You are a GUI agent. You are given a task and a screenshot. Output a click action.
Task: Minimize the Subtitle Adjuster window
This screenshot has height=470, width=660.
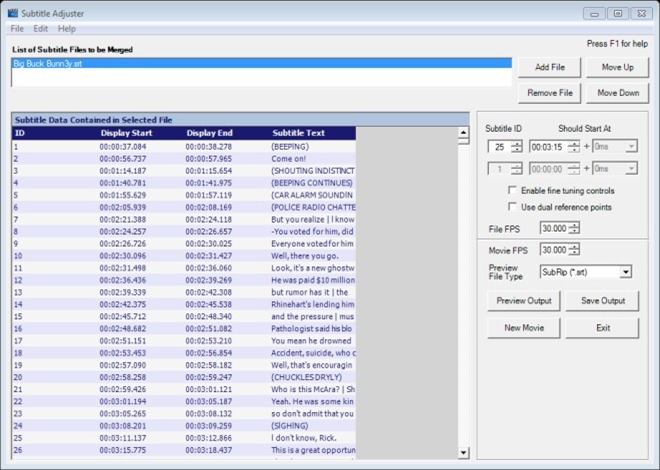coord(594,13)
